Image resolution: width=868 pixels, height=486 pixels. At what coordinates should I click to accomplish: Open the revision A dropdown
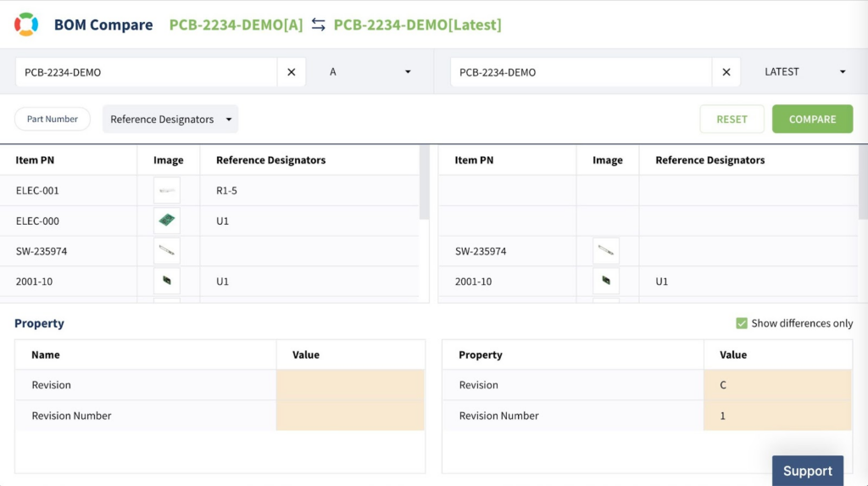(370, 72)
